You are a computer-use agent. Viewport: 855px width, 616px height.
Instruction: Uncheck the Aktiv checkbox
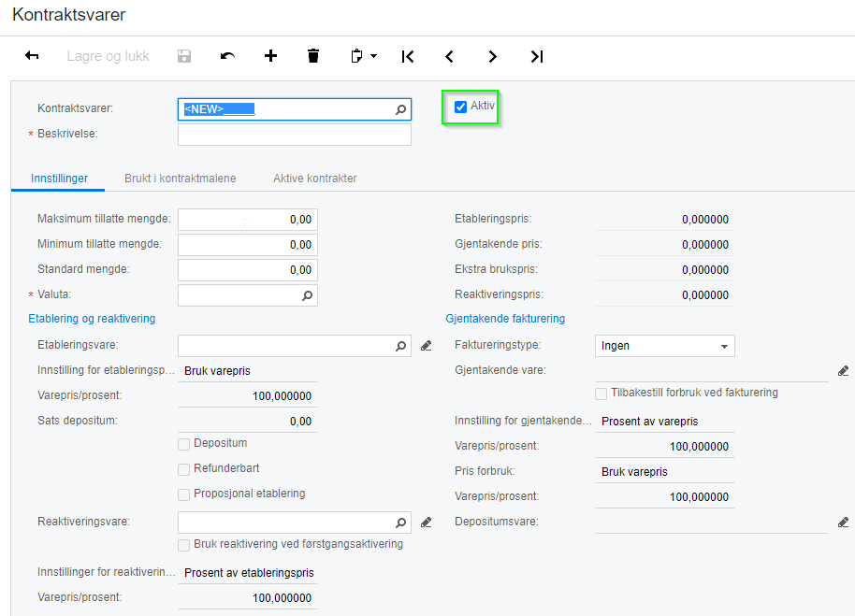tap(461, 107)
